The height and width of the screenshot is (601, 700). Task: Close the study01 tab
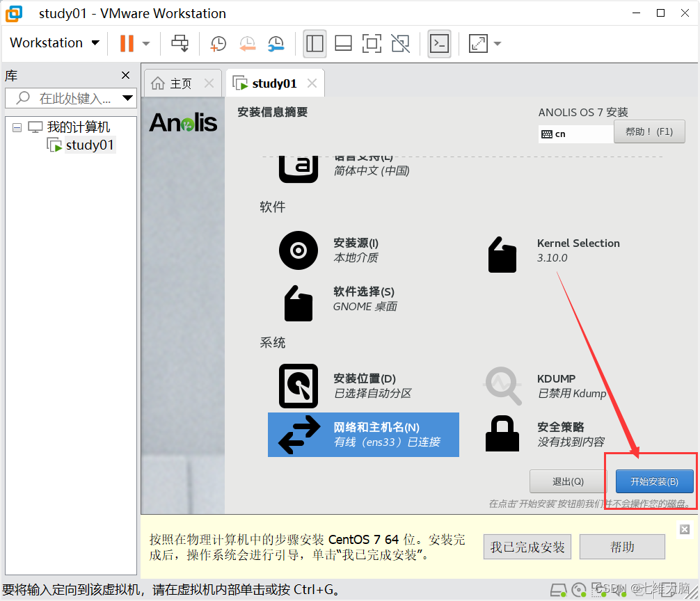coord(312,83)
